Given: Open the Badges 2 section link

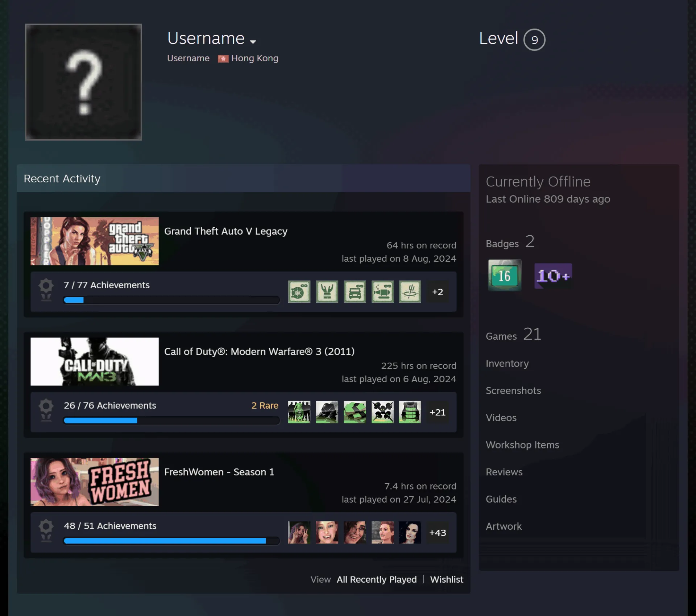Looking at the screenshot, I should [x=510, y=242].
